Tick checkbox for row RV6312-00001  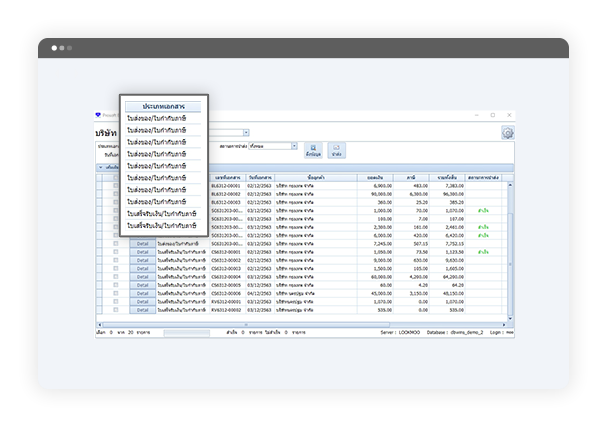point(116,302)
